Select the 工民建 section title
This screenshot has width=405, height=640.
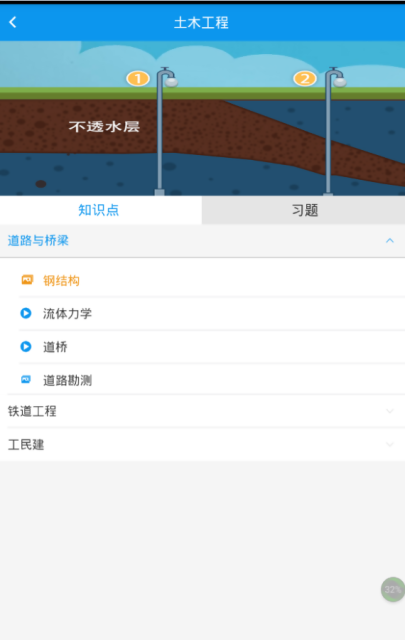(26, 444)
